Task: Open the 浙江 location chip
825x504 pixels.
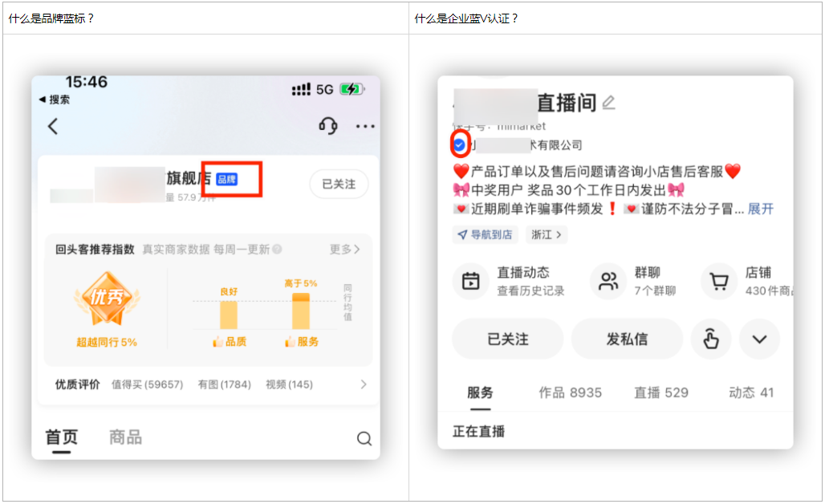Action: [547, 234]
